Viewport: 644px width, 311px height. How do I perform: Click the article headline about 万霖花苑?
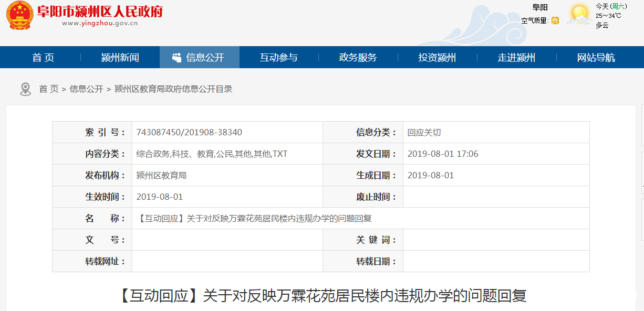(322, 296)
